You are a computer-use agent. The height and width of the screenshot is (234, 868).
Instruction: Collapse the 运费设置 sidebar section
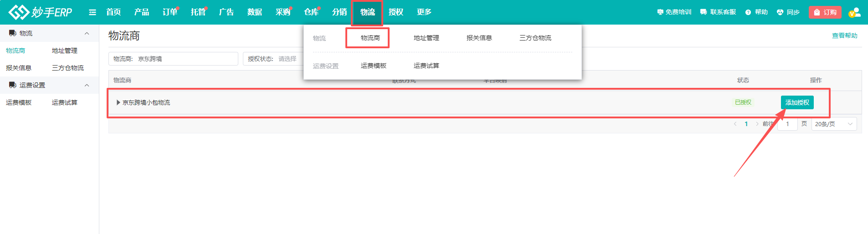pyautogui.click(x=87, y=85)
